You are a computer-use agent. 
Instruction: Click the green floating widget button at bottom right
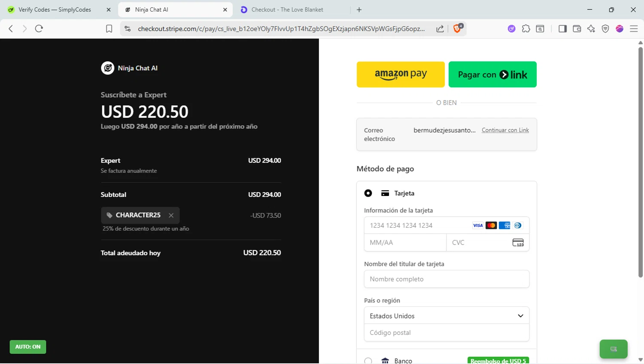point(614,349)
